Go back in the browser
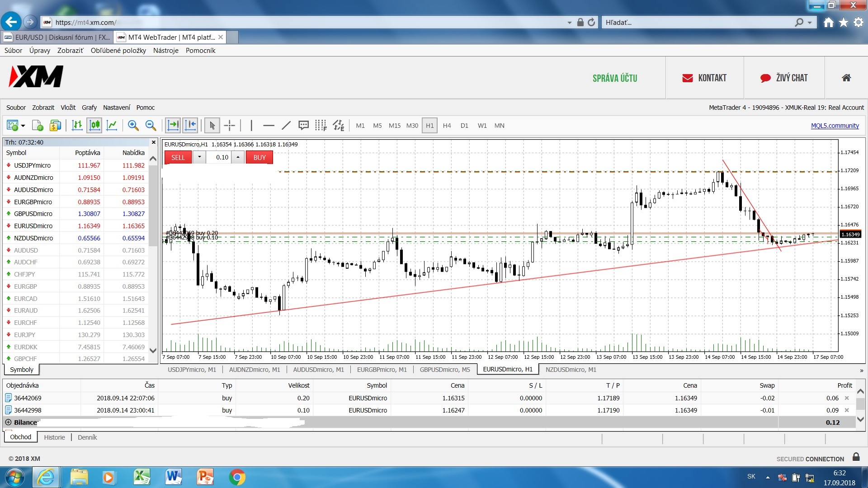 click(11, 22)
